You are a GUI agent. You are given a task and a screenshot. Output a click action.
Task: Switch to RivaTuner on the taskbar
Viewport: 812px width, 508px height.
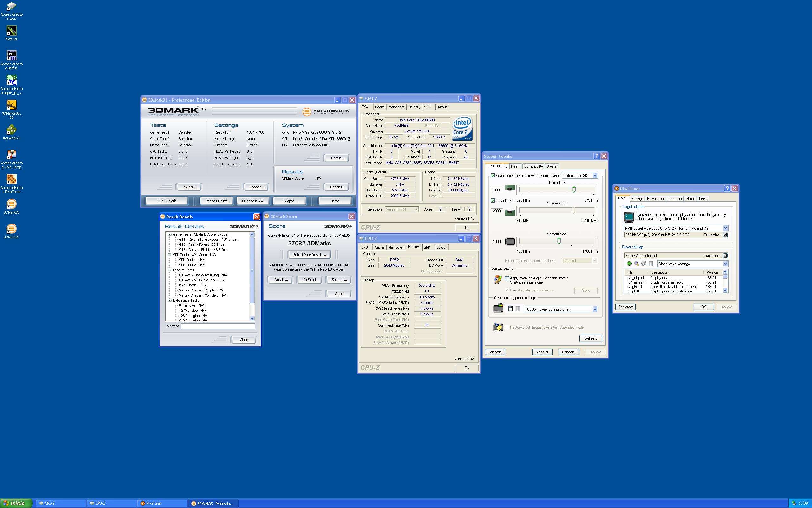point(162,503)
